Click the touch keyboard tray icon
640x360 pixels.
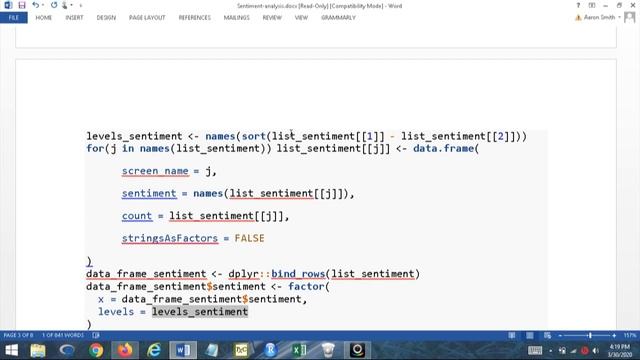[535, 350]
